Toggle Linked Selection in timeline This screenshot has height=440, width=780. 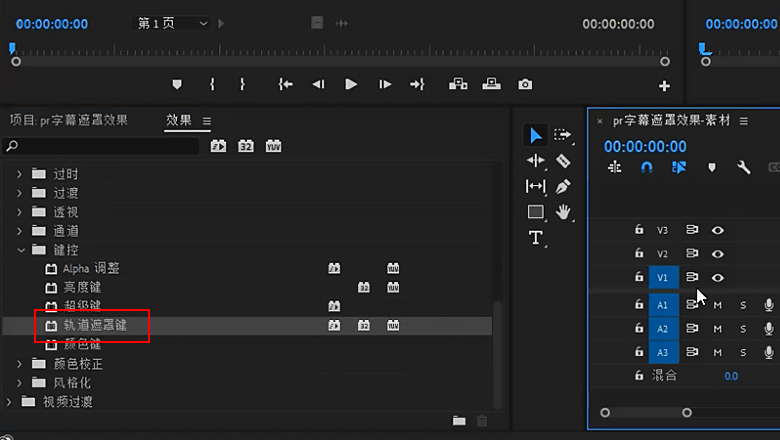click(x=679, y=168)
